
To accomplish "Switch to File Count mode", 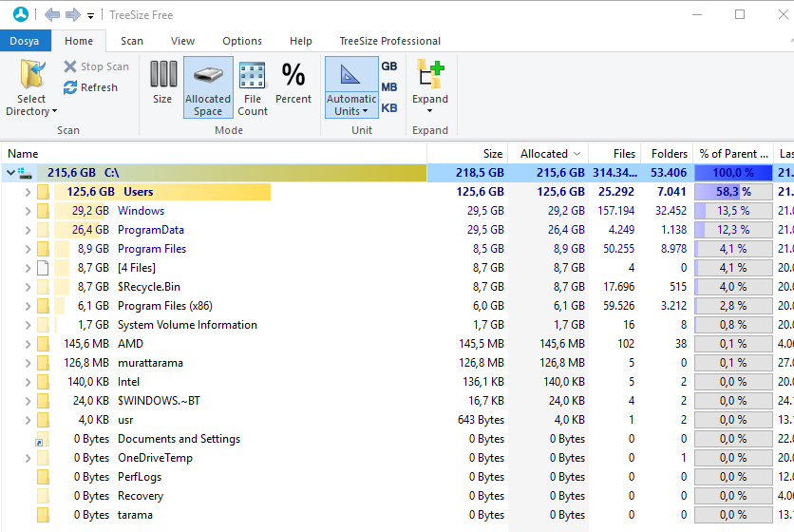I will [x=253, y=88].
